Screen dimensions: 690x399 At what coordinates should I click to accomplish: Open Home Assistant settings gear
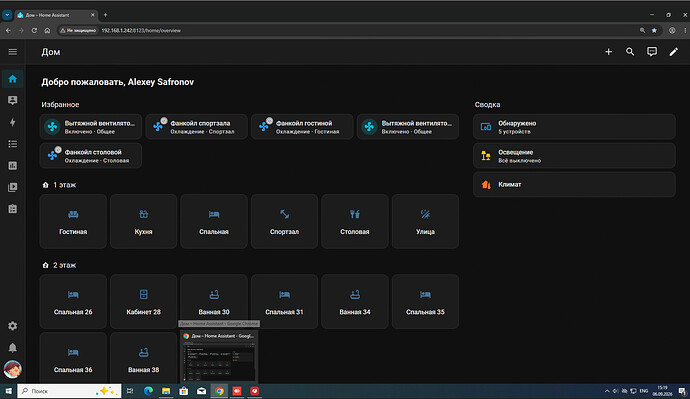12,326
